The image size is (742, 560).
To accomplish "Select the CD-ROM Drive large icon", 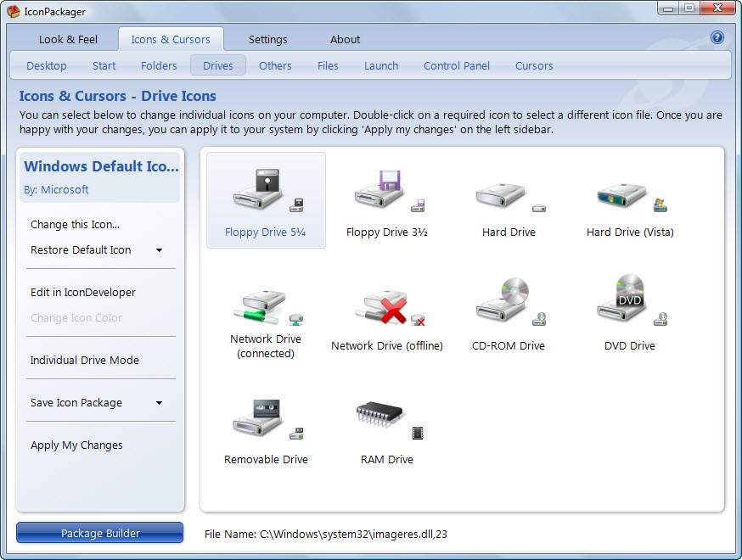I will click(x=502, y=300).
